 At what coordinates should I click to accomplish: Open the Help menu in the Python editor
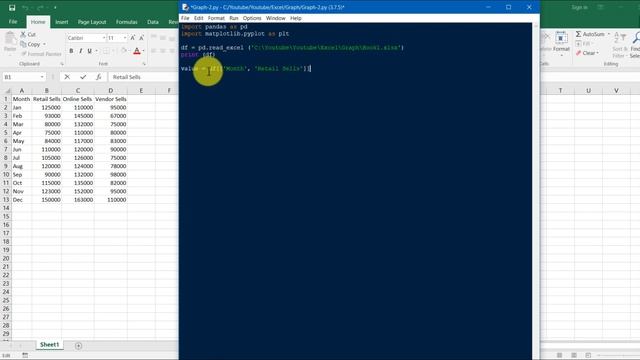coord(296,18)
